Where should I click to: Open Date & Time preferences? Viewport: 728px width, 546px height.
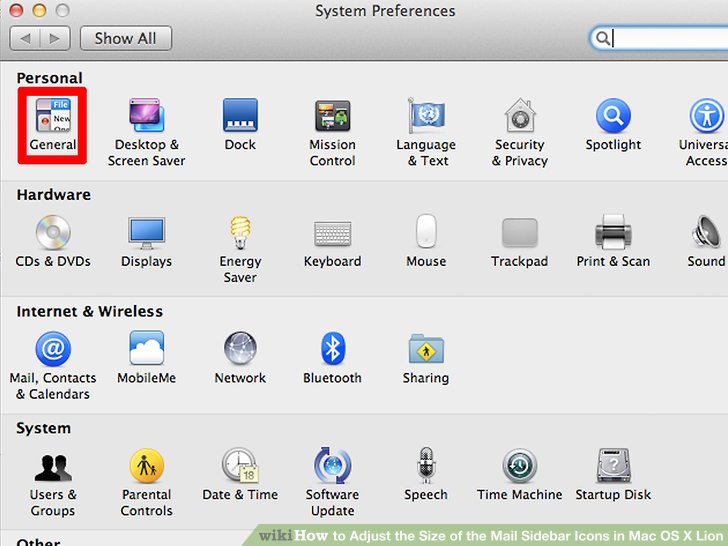coord(240,474)
